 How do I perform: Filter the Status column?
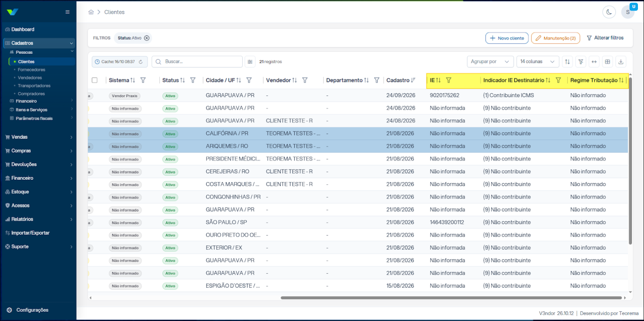click(193, 80)
